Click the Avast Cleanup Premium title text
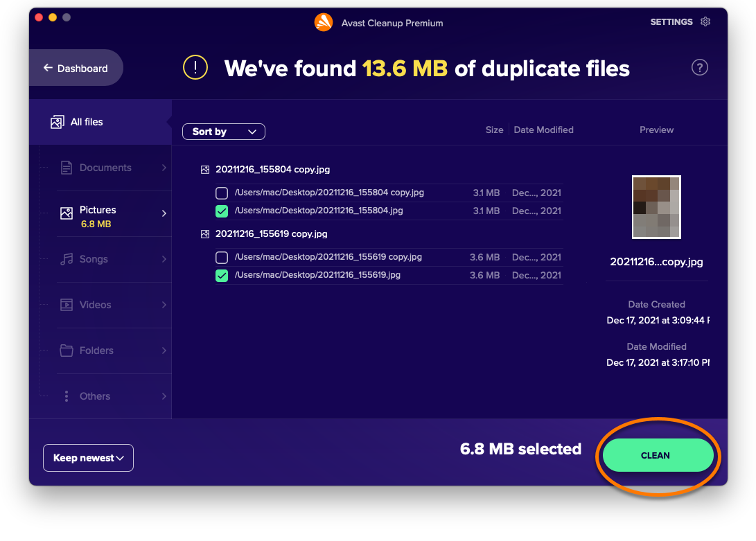 click(x=392, y=23)
